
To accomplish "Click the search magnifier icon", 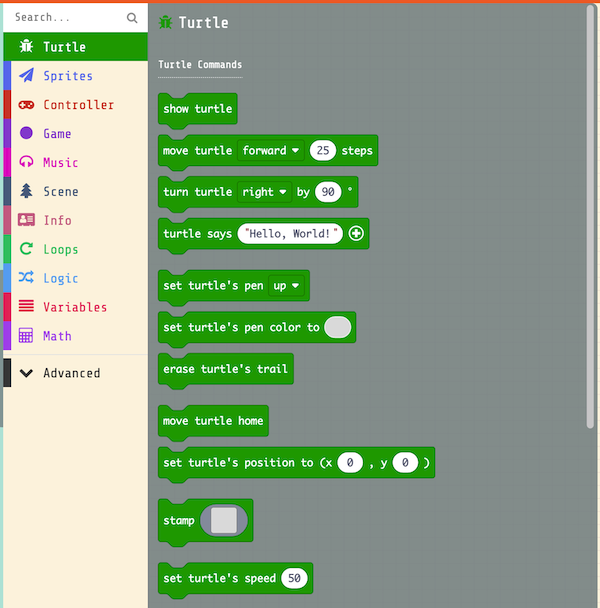I will point(132,18).
